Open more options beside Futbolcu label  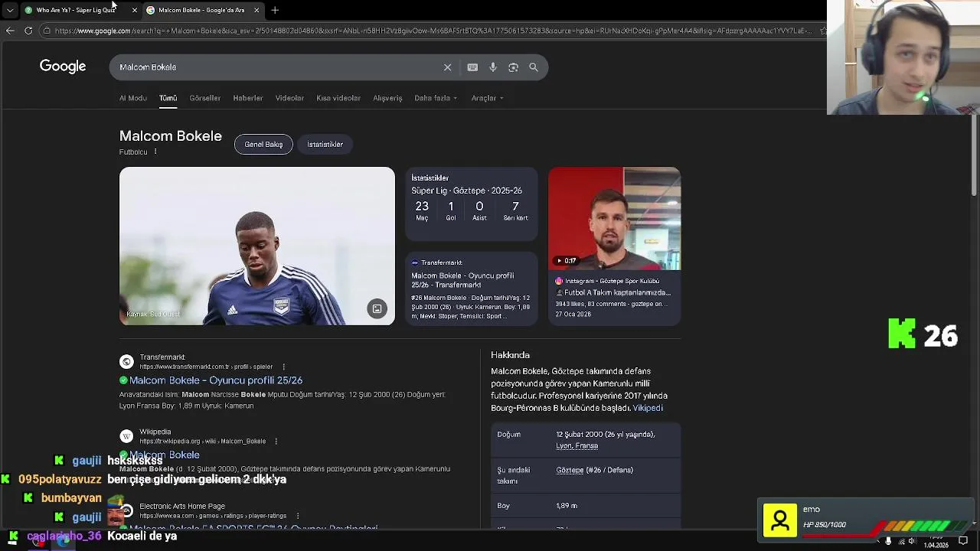pos(155,152)
